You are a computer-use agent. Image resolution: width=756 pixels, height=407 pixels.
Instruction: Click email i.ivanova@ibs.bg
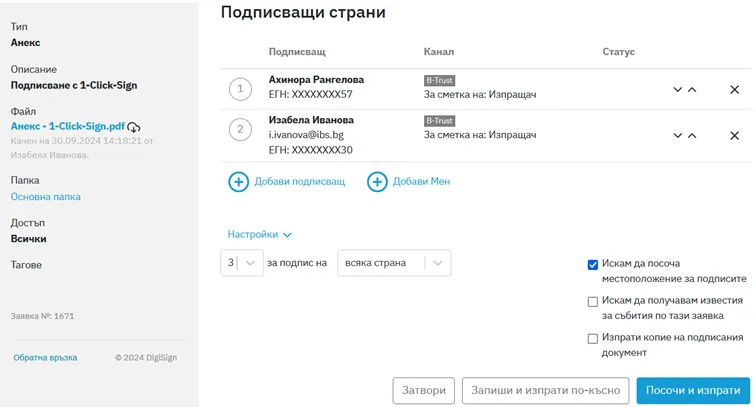pyautogui.click(x=306, y=135)
